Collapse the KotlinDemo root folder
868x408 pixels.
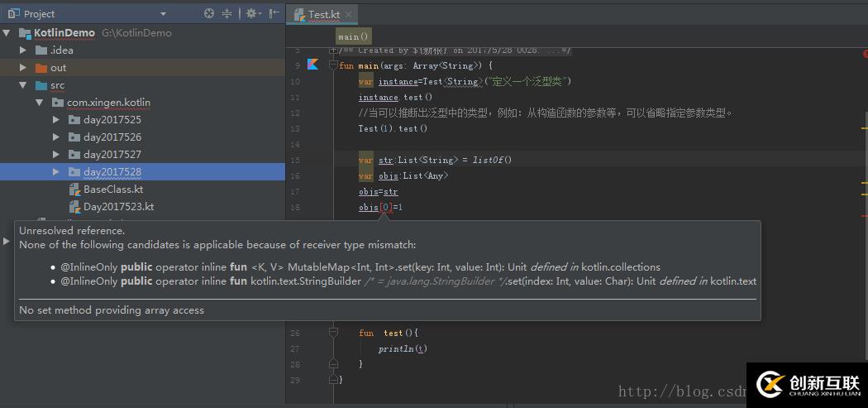pos(7,33)
